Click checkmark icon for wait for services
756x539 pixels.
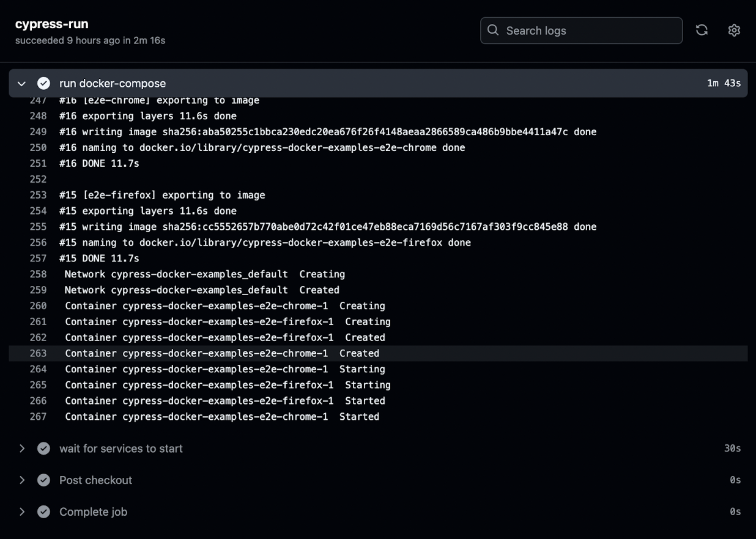coord(43,449)
